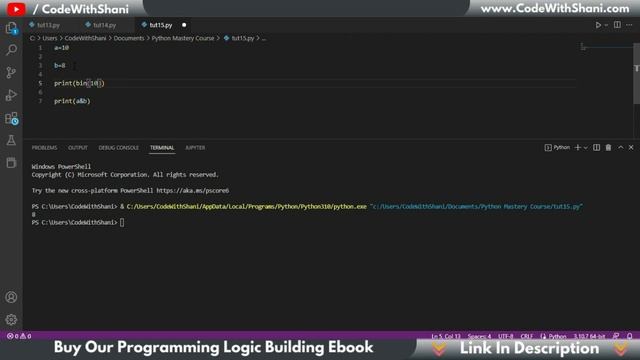Viewport: 640px width, 360px height.
Task: Change encoding via UTF-8 status item
Action: pos(505,336)
